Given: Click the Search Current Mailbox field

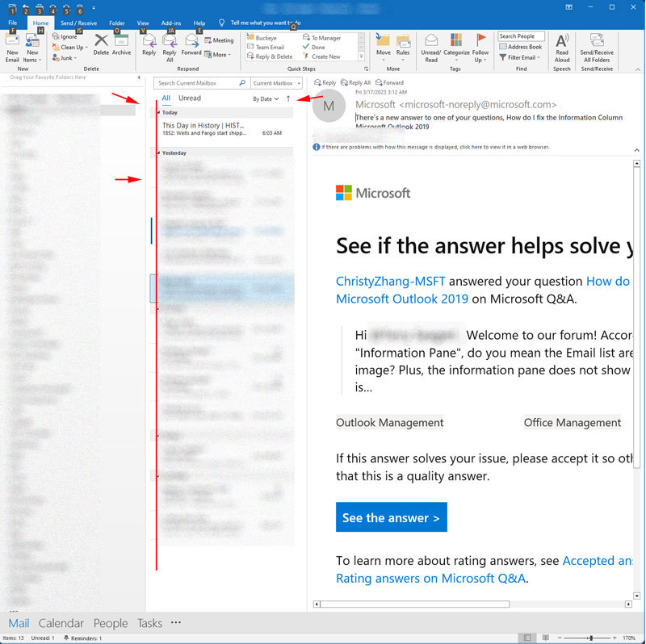Looking at the screenshot, I should 201,83.
